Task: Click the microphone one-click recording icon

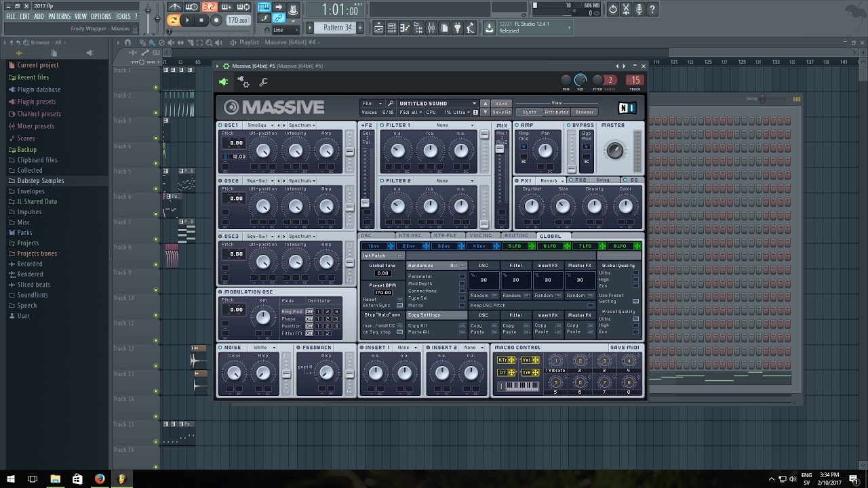Action: [639, 9]
